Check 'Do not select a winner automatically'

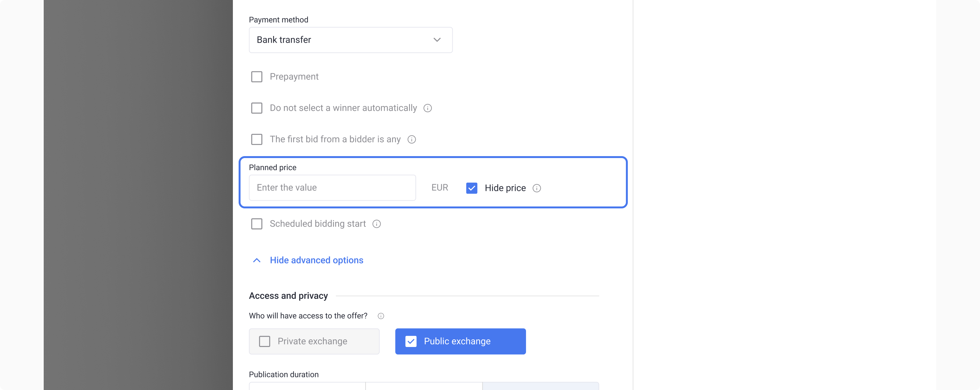tap(257, 108)
